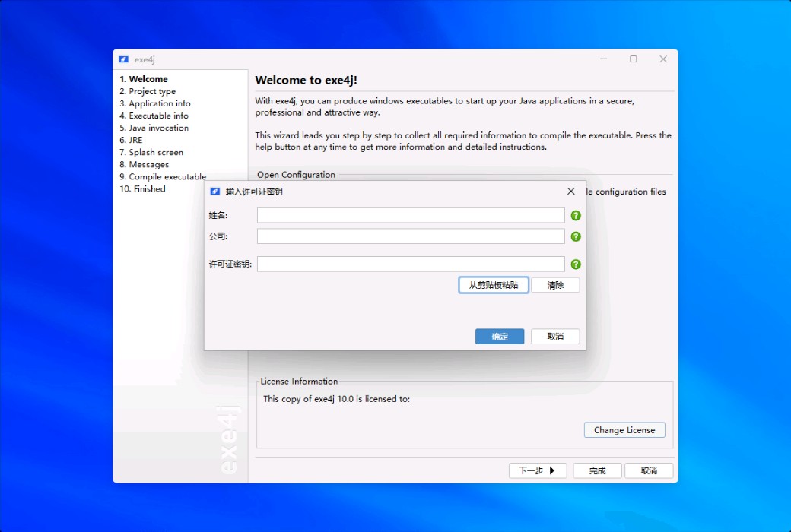Click the help icon beside 许可证密钥 field
The width and height of the screenshot is (791, 532).
click(x=576, y=264)
